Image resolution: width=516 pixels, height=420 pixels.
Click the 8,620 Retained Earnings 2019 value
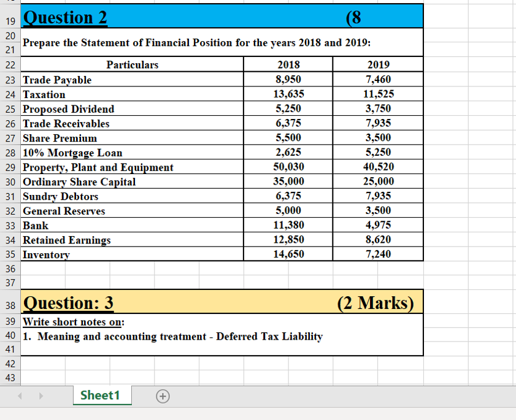pyautogui.click(x=378, y=240)
